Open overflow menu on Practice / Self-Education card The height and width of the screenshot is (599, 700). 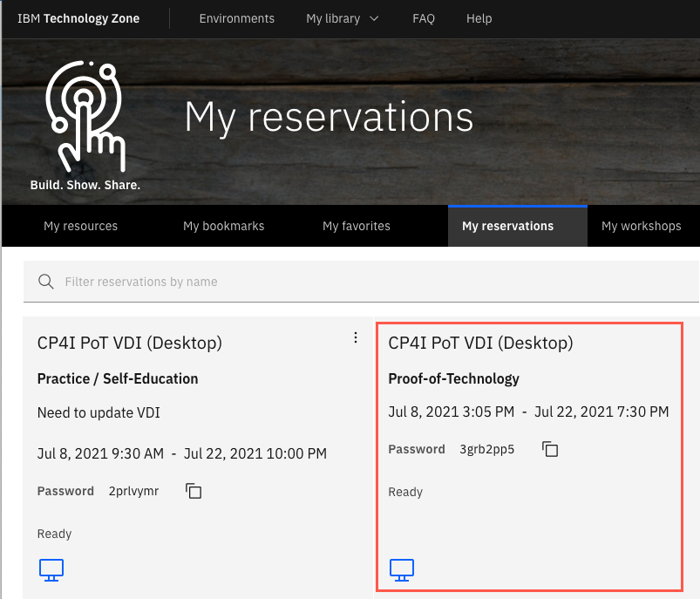click(x=356, y=337)
